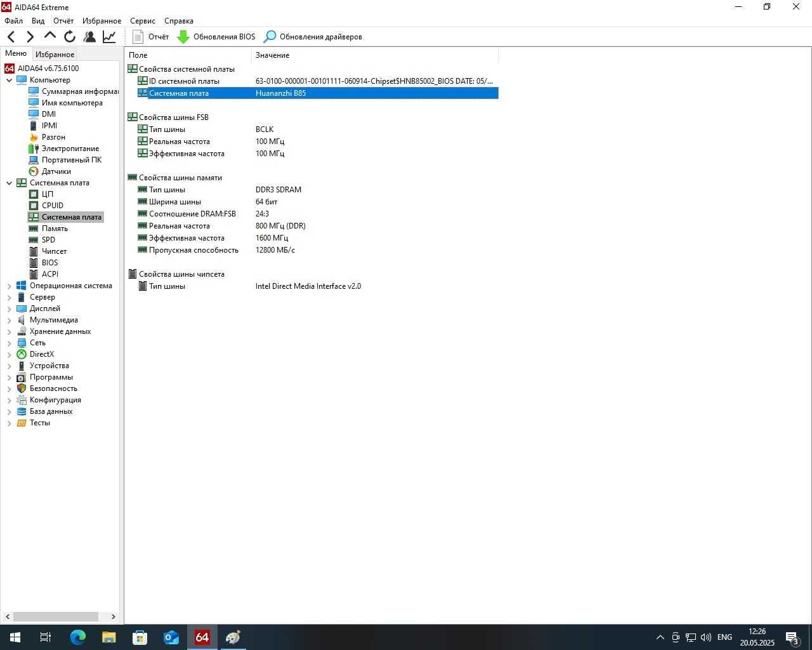Image resolution: width=812 pixels, height=650 pixels.
Task: Click the Отчёт toolbar button
Action: (x=151, y=37)
